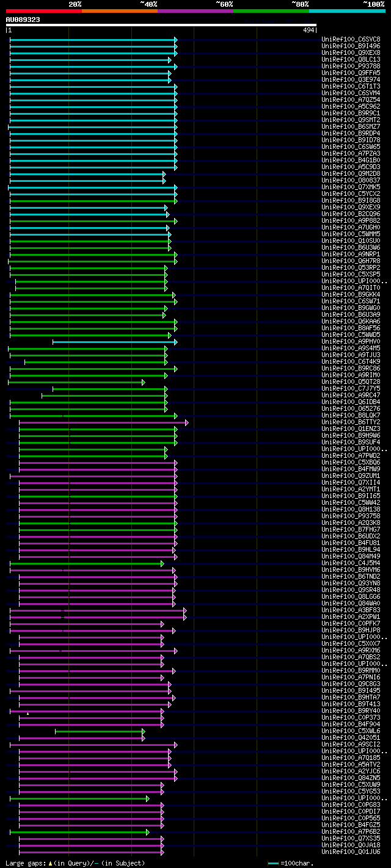Select the UniRef100_B9R9C1 label
Screen dimensions: 391x868
[x=351, y=113]
